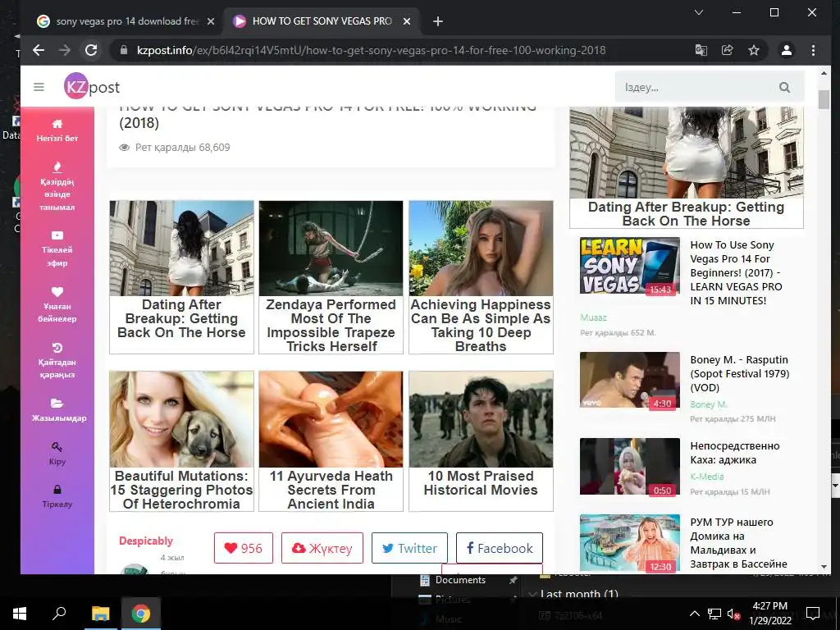Screen dimensions: 840x630
Task: Go back in Chrome
Action: pos(39,50)
